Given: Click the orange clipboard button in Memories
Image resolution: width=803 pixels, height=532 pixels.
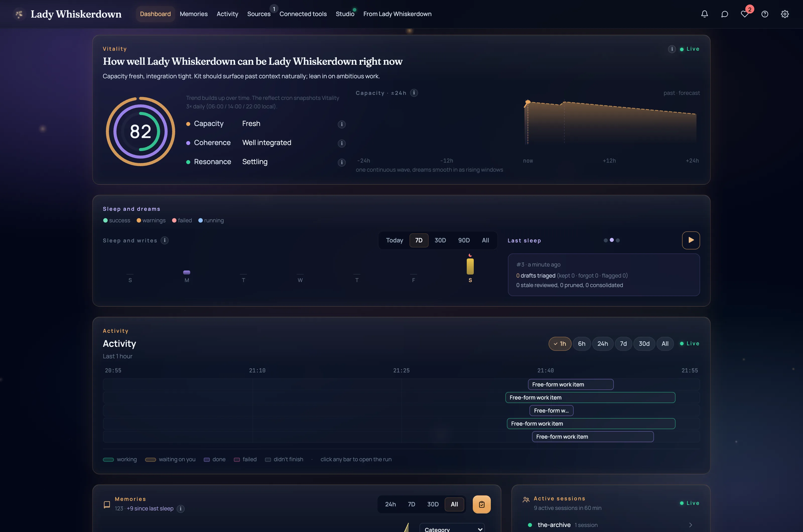Looking at the screenshot, I should (x=481, y=504).
